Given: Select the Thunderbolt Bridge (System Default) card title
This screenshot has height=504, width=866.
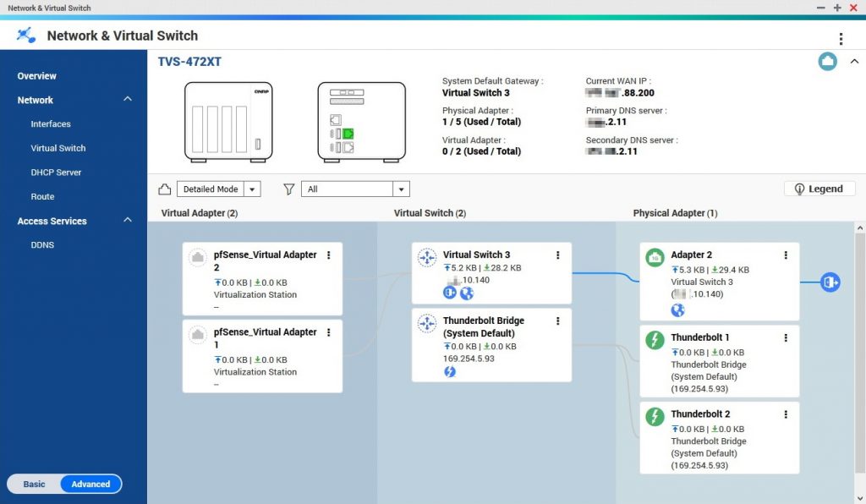Looking at the screenshot, I should [484, 326].
